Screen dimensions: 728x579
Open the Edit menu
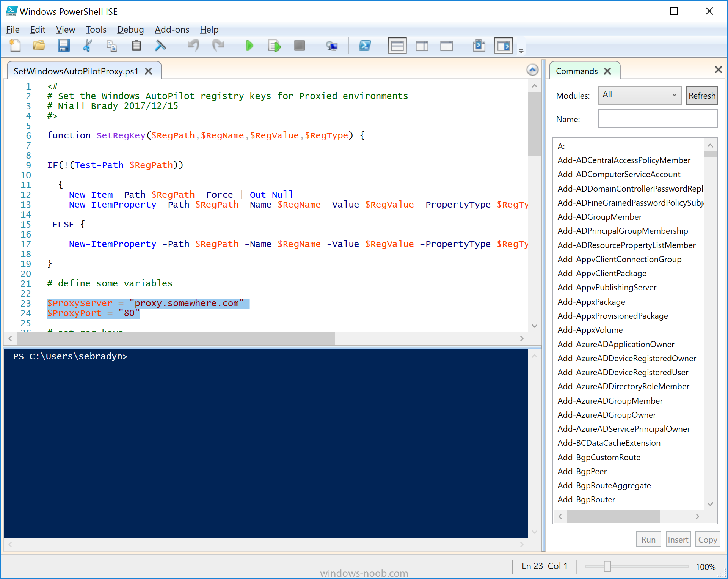tap(38, 30)
